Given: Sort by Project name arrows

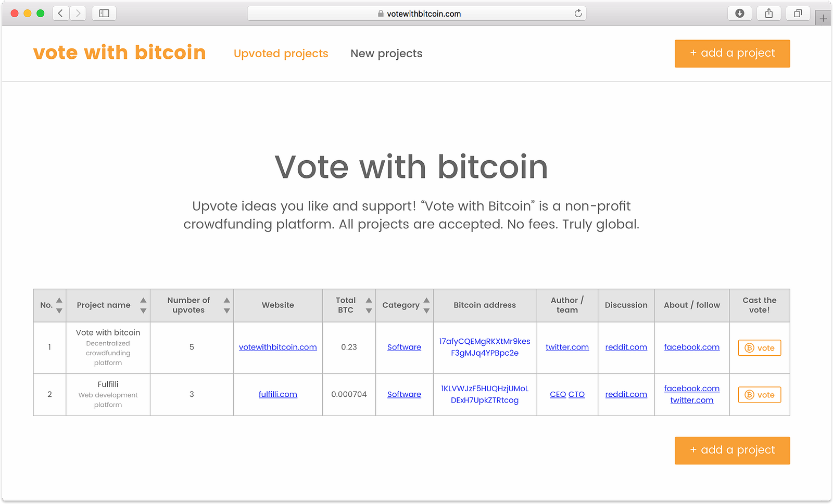Looking at the screenshot, I should [143, 305].
